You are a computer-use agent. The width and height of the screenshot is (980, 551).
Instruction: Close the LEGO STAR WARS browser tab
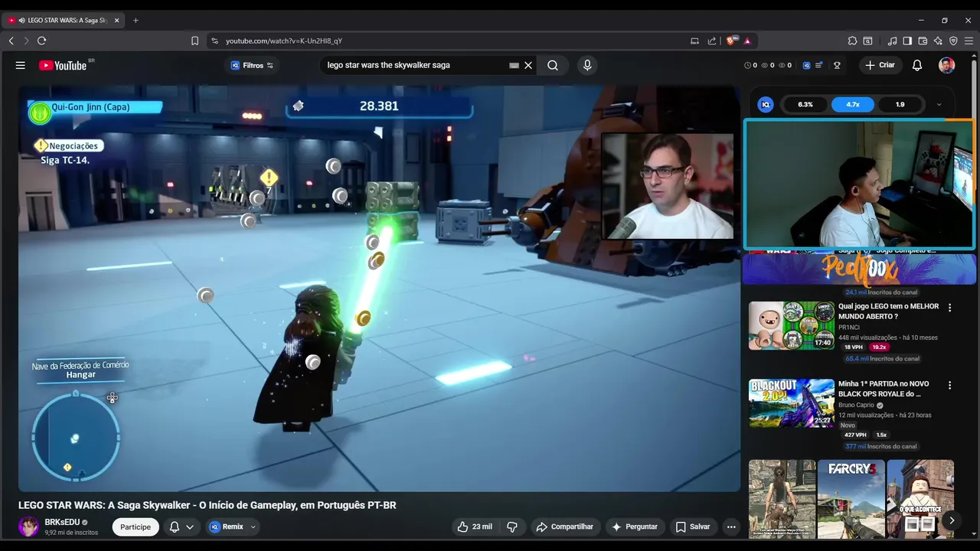pos(117,20)
